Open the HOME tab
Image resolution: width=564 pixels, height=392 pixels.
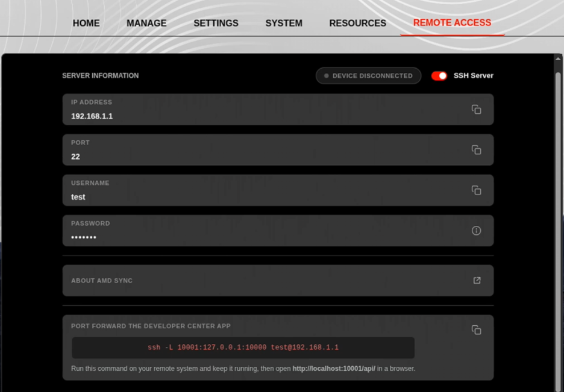tap(86, 23)
